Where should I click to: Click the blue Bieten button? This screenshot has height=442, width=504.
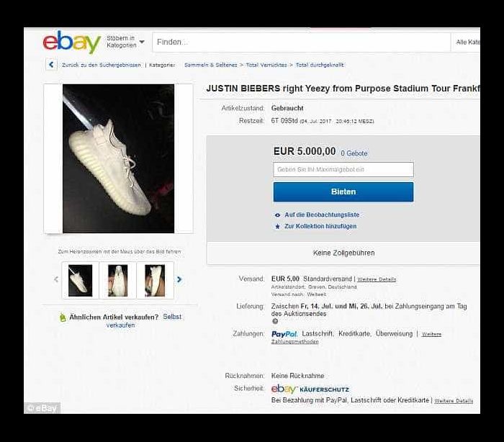(x=343, y=192)
